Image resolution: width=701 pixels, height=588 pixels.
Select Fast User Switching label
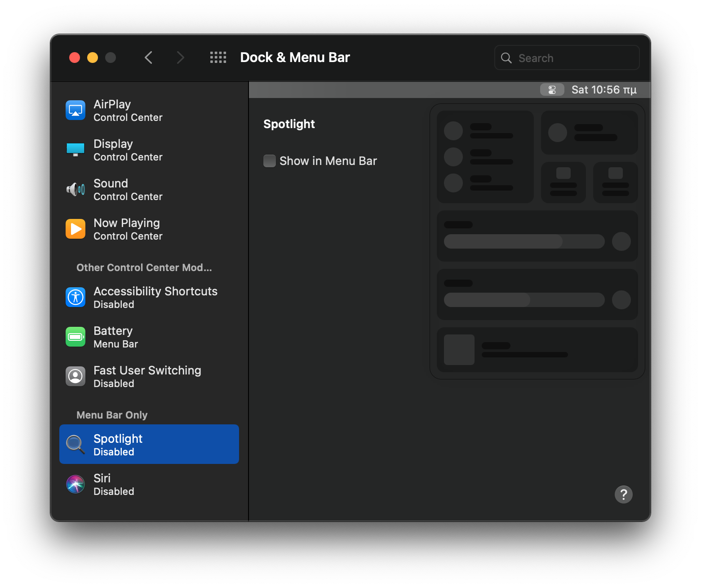[x=147, y=370]
